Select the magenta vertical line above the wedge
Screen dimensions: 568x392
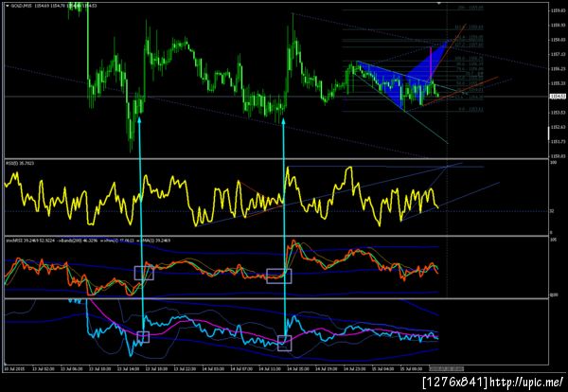[431, 63]
